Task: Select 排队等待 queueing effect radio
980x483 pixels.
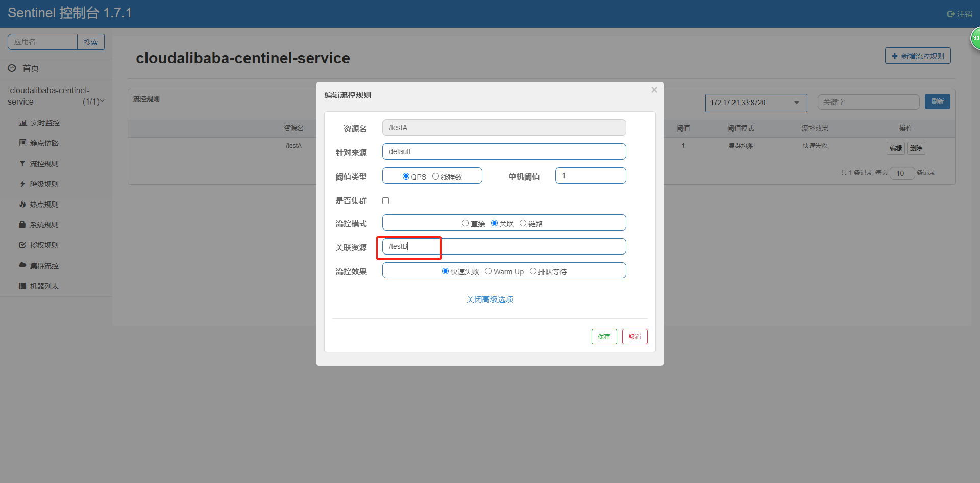Action: click(533, 271)
